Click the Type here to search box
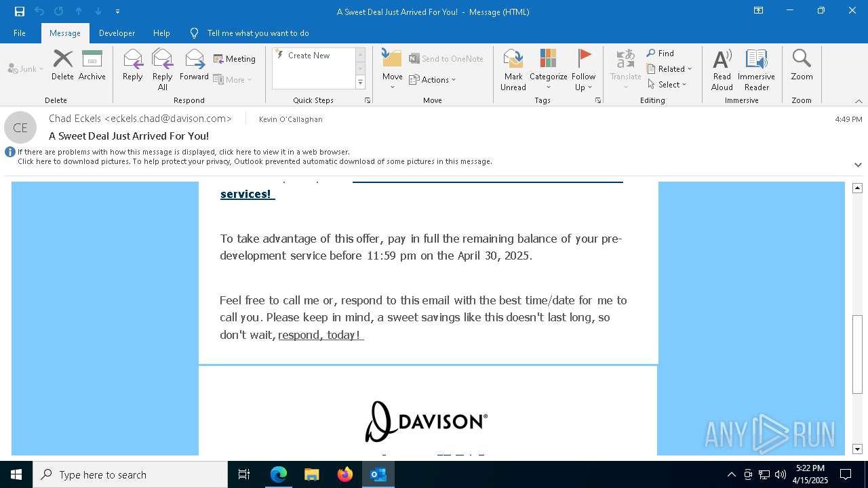Image resolution: width=868 pixels, height=488 pixels. [x=130, y=474]
